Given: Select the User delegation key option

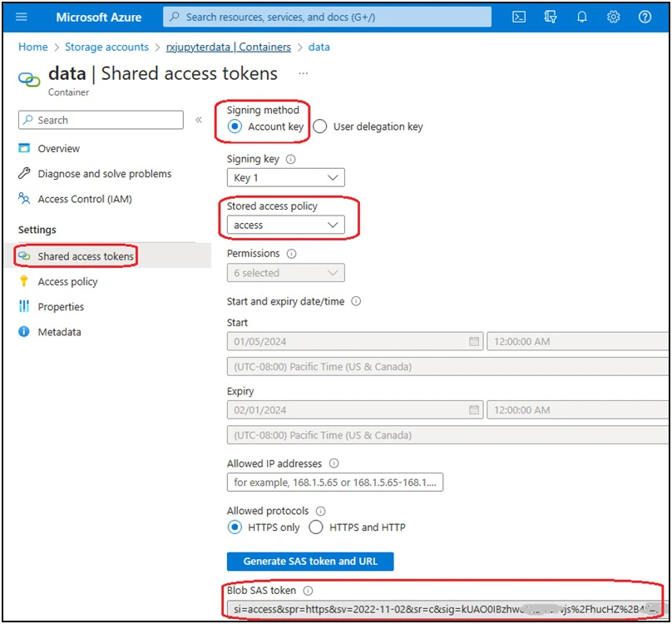Looking at the screenshot, I should 319,126.
